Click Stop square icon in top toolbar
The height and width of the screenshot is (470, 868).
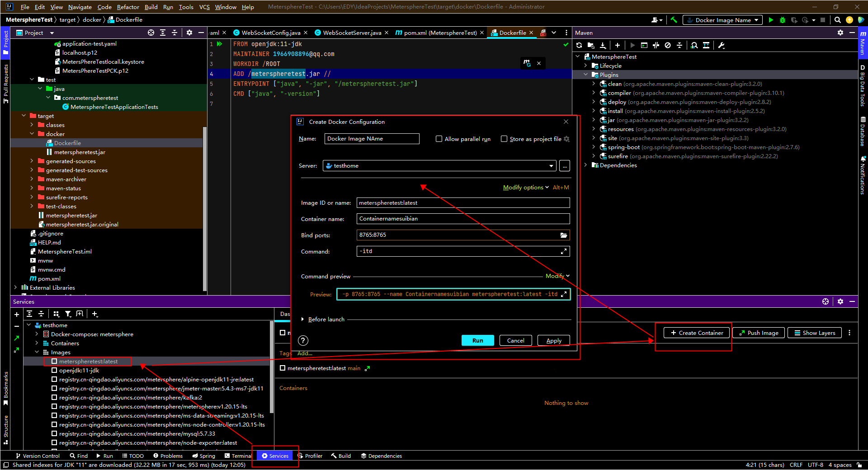[823, 20]
